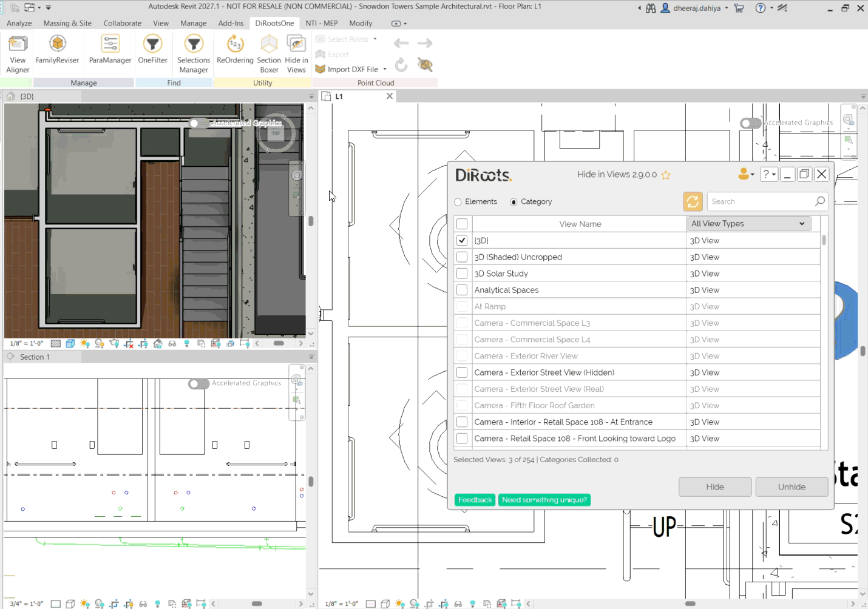The width and height of the screenshot is (868, 609).
Task: Expand the dropdown arrow next to title bar help
Action: pyautogui.click(x=771, y=8)
